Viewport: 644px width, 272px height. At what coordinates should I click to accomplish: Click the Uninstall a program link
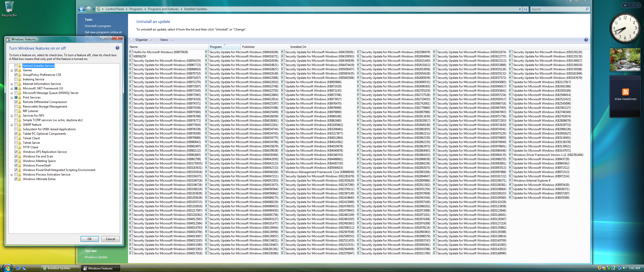(x=98, y=26)
